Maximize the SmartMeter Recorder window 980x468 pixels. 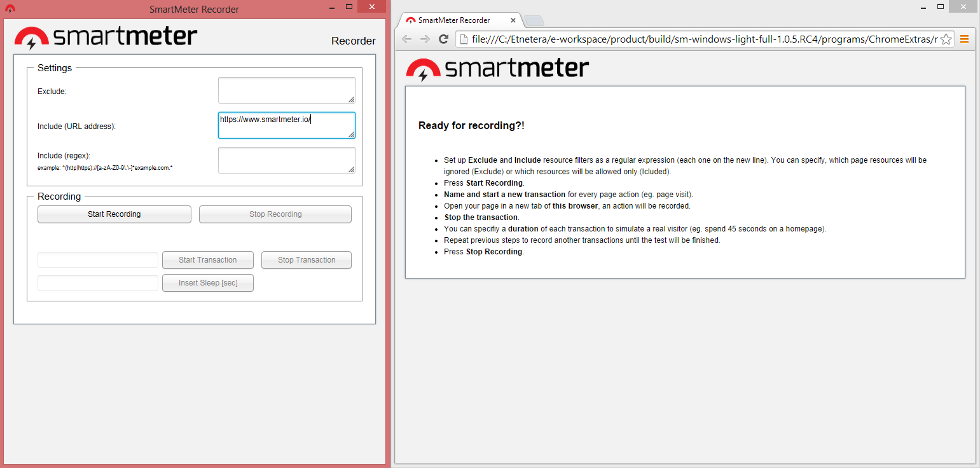349,6
